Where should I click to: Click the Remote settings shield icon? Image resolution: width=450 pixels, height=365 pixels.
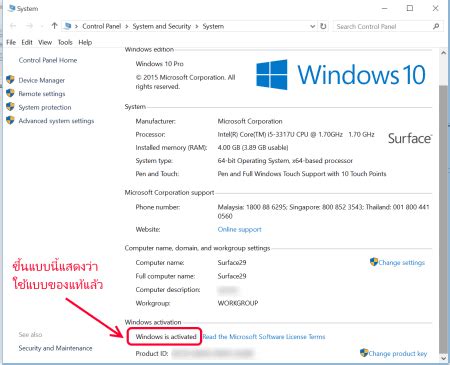10,93
